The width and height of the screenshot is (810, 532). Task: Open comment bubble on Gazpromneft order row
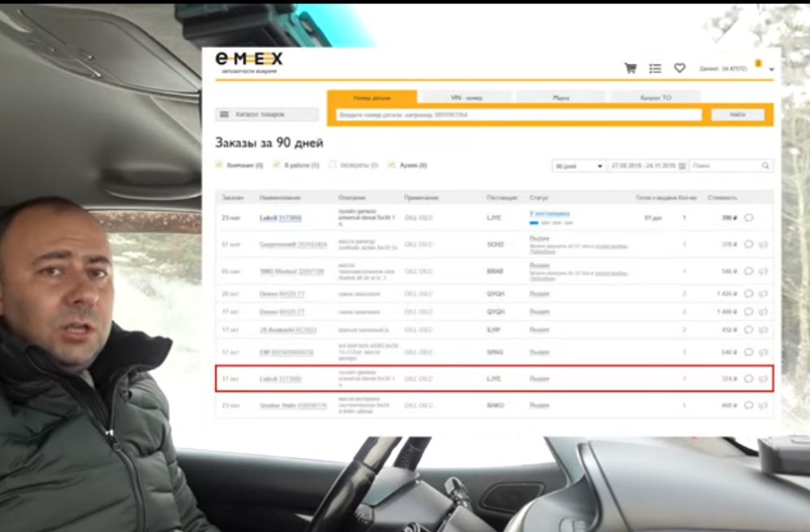pyautogui.click(x=748, y=244)
